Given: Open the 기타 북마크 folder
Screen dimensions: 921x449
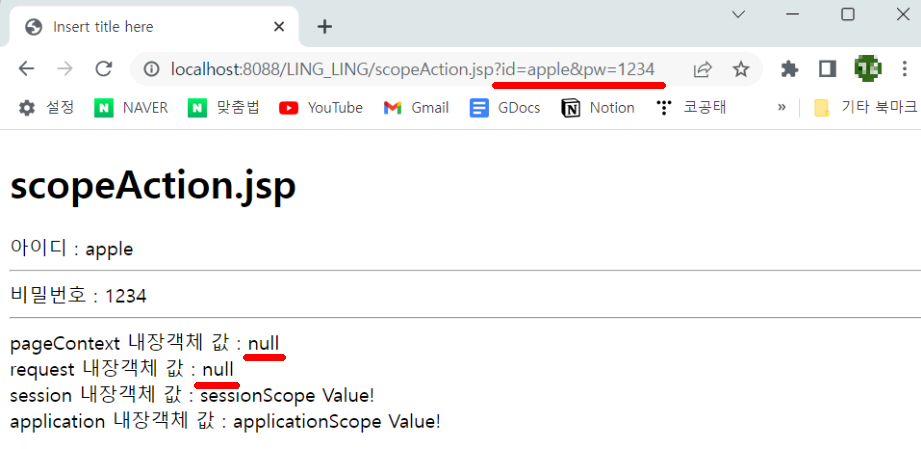Looking at the screenshot, I should (865, 108).
